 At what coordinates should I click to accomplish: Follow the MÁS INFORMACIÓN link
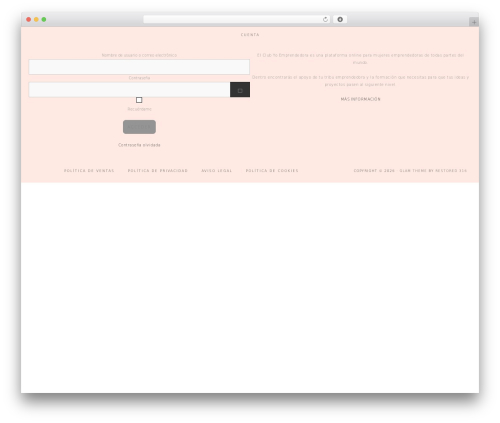click(360, 99)
